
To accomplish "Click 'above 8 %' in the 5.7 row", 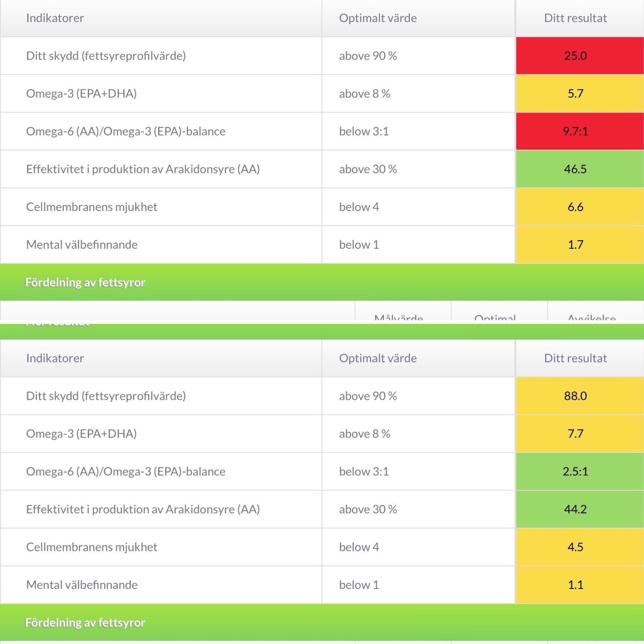I will tap(365, 94).
